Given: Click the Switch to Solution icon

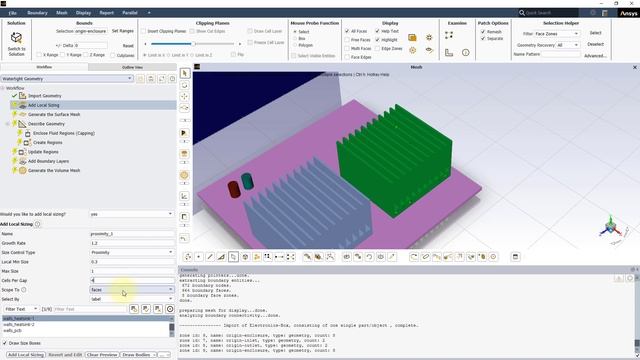Looking at the screenshot, I should pyautogui.click(x=16, y=38).
